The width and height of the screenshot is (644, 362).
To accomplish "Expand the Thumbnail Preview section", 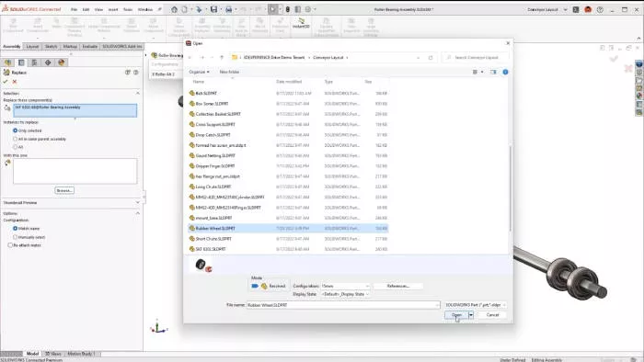I will click(x=138, y=202).
